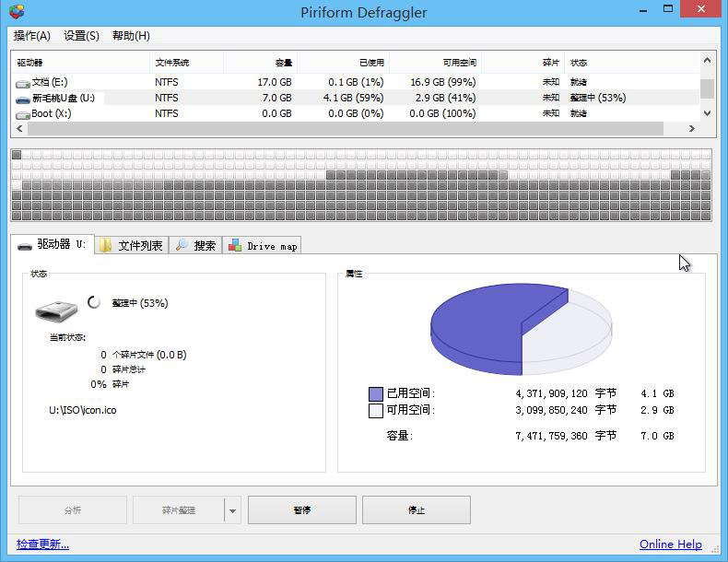Viewport: 728px width, 562px height.
Task: Sort by the 已使用 column header
Action: click(x=344, y=63)
